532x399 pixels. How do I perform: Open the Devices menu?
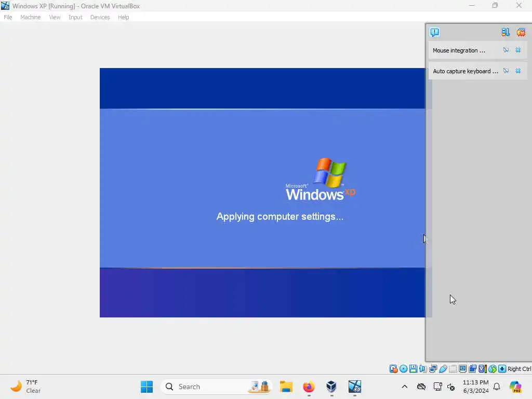point(100,17)
